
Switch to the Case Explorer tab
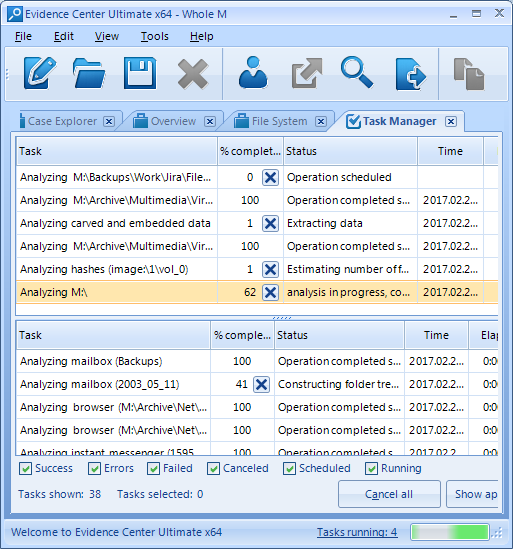pyautogui.click(x=62, y=121)
